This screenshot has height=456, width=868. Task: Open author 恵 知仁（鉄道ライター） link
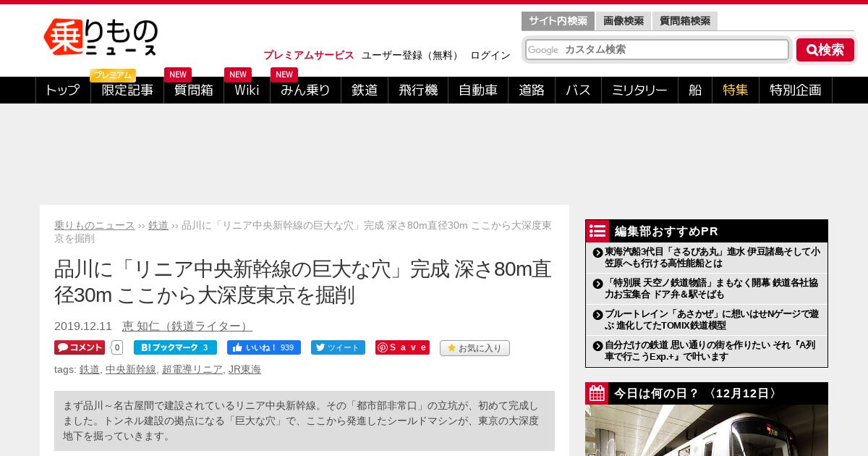(187, 326)
